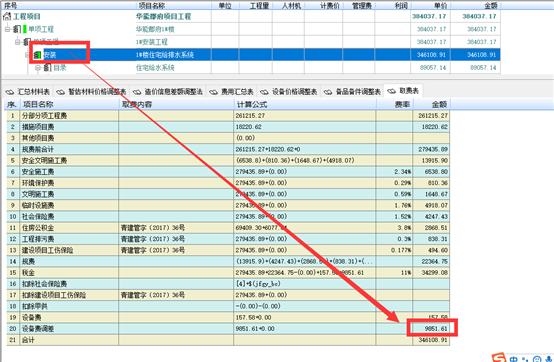The width and height of the screenshot is (554, 362).
Task: Open the 备品备件调整表 tab
Action: pos(353,91)
